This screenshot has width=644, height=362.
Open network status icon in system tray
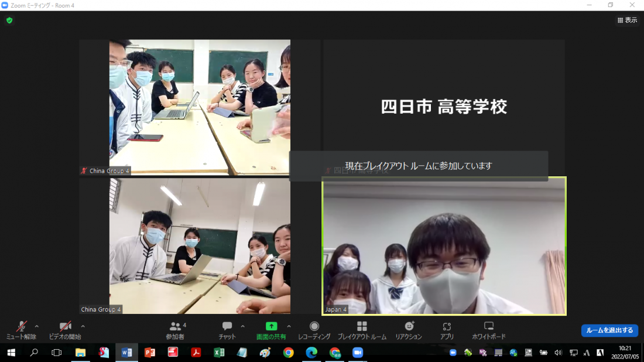click(573, 353)
